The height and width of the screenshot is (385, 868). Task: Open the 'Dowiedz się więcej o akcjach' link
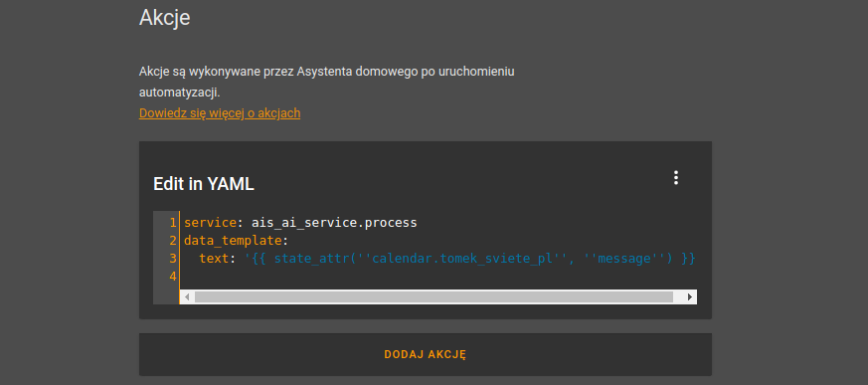point(220,113)
